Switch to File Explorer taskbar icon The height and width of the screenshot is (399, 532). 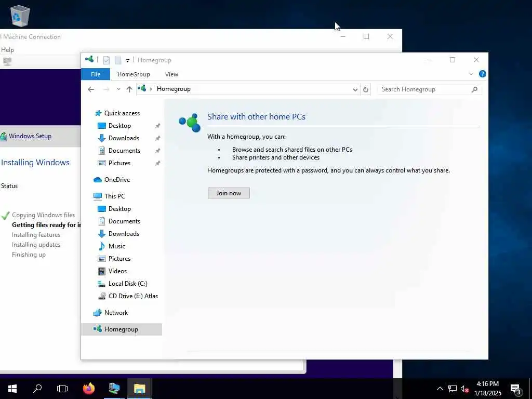[139, 389]
